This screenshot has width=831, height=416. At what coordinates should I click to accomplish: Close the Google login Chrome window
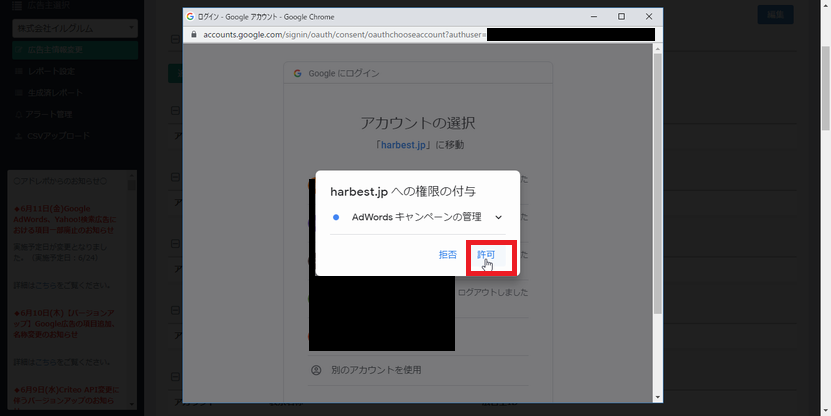point(649,16)
